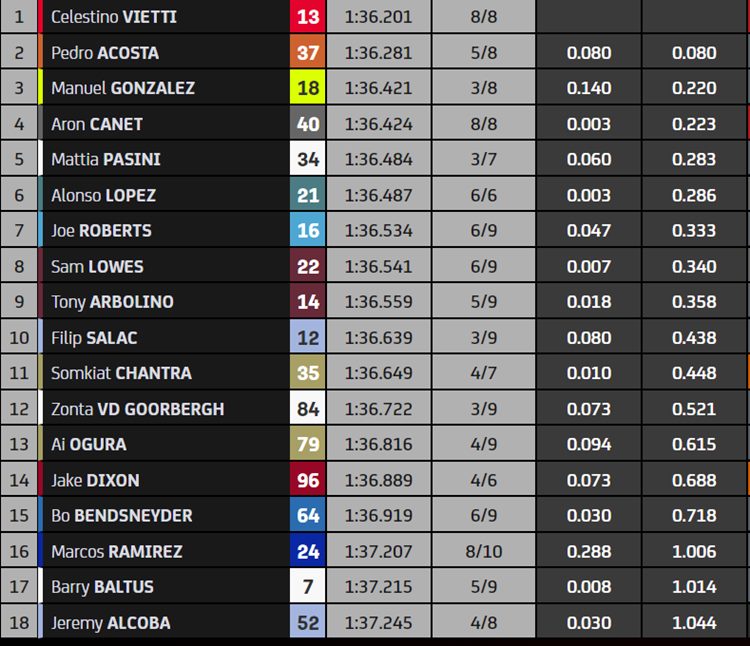
Task: Select Ai OGURA's best lap time 1:36.816
Action: 378,444
